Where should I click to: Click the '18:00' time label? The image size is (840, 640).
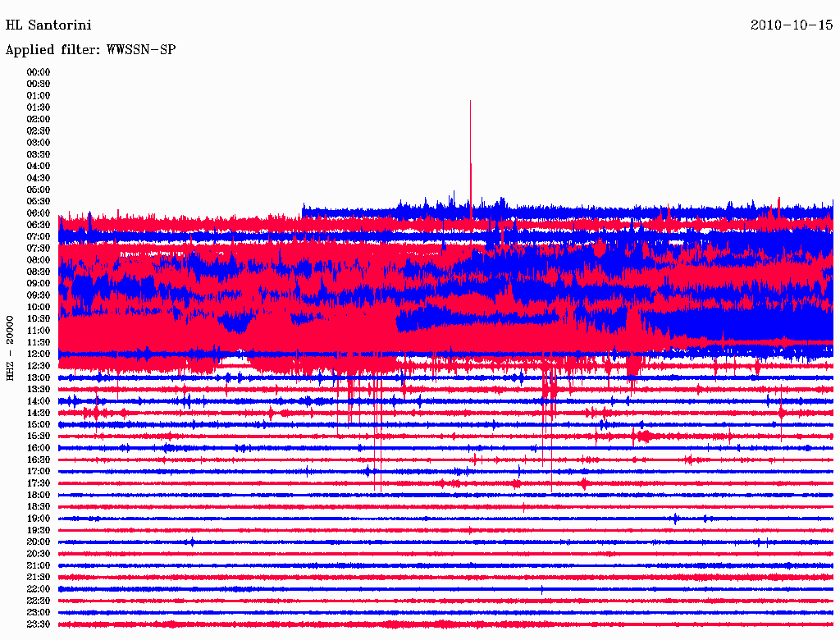39,496
